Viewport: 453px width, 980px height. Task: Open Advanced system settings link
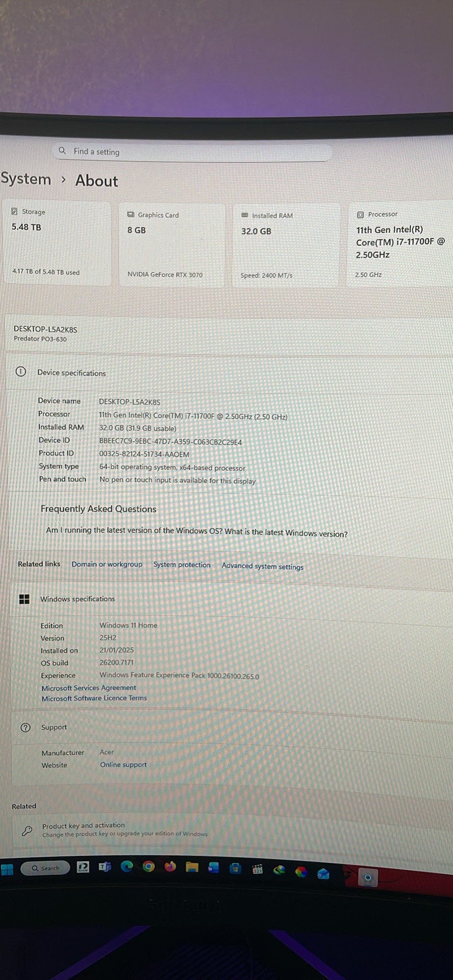click(262, 566)
